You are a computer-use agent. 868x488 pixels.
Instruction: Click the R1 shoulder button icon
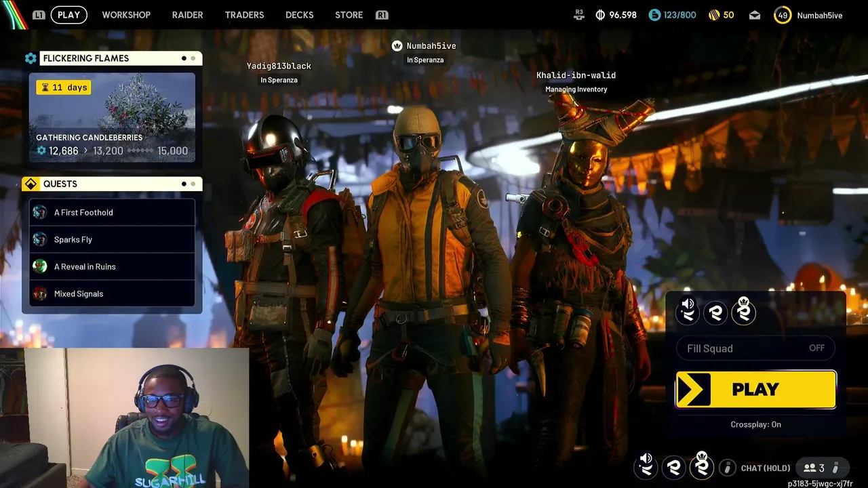coord(382,15)
